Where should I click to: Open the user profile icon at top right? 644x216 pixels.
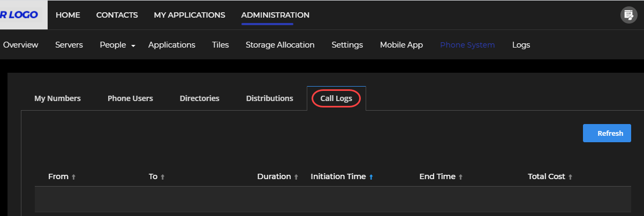pyautogui.click(x=627, y=15)
